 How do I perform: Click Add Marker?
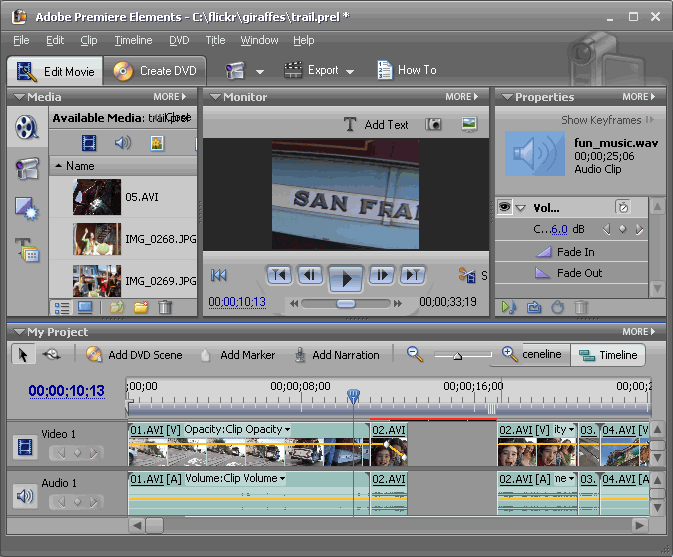(x=238, y=355)
